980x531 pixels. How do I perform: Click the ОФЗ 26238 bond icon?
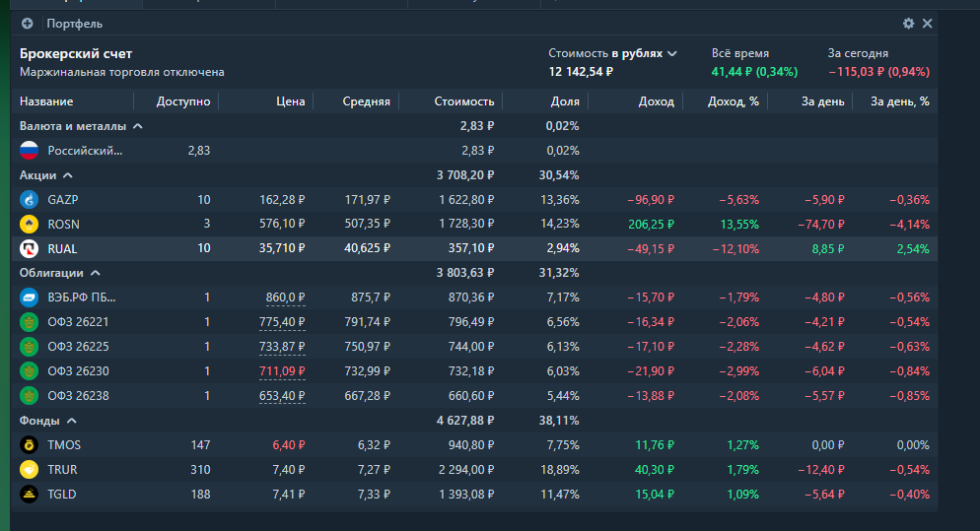tap(29, 395)
